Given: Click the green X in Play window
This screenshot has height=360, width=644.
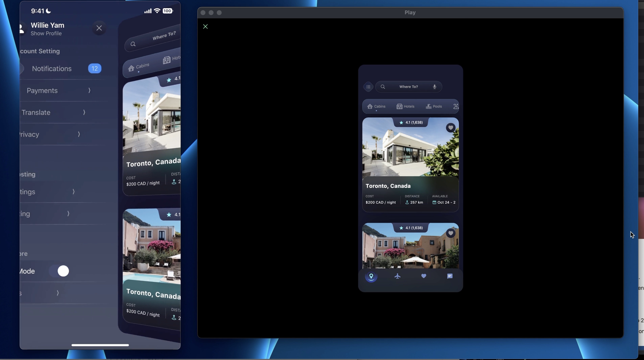Looking at the screenshot, I should (x=205, y=27).
